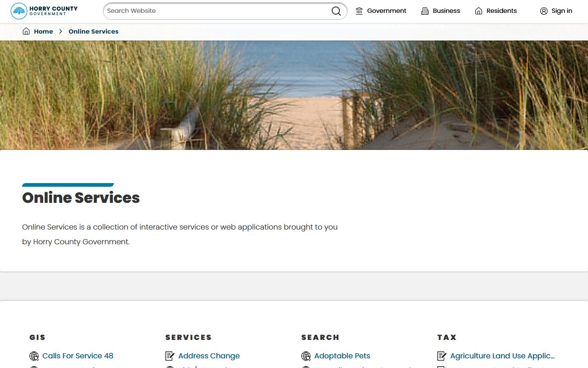Click the Sign in user icon
Viewport: 588px width, 368px height.
point(544,11)
